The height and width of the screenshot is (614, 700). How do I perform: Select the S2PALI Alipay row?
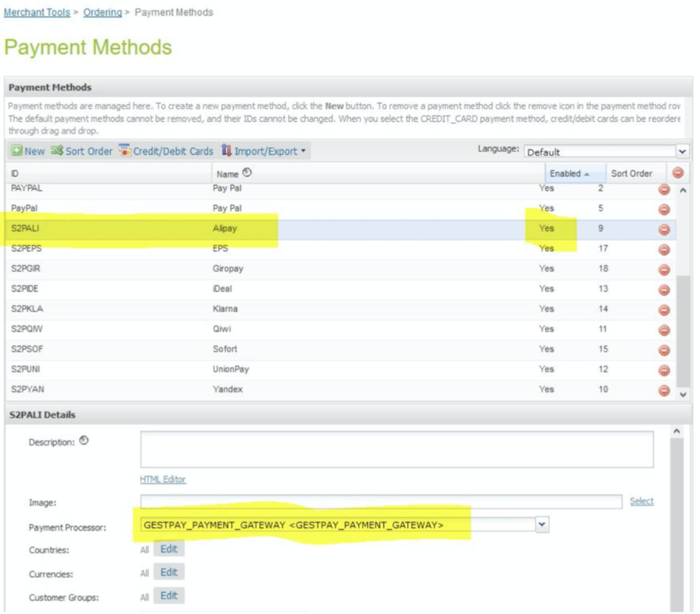(x=341, y=229)
